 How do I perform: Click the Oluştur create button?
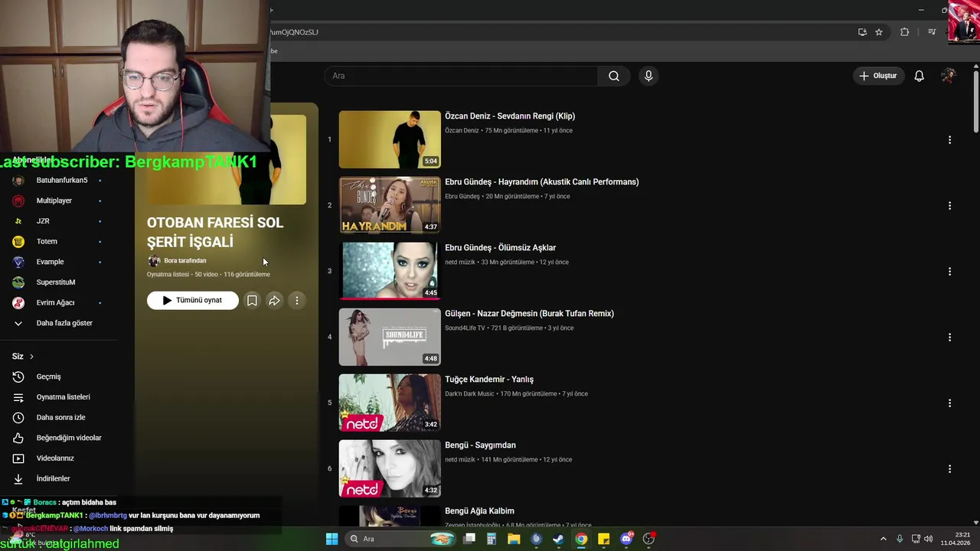point(877,76)
